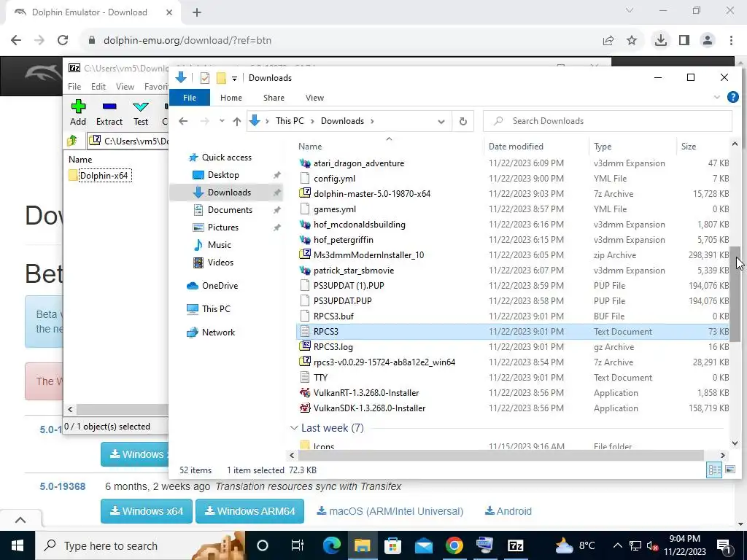747x560 pixels.
Task: Show hidden system tray icons
Action: [617, 545]
